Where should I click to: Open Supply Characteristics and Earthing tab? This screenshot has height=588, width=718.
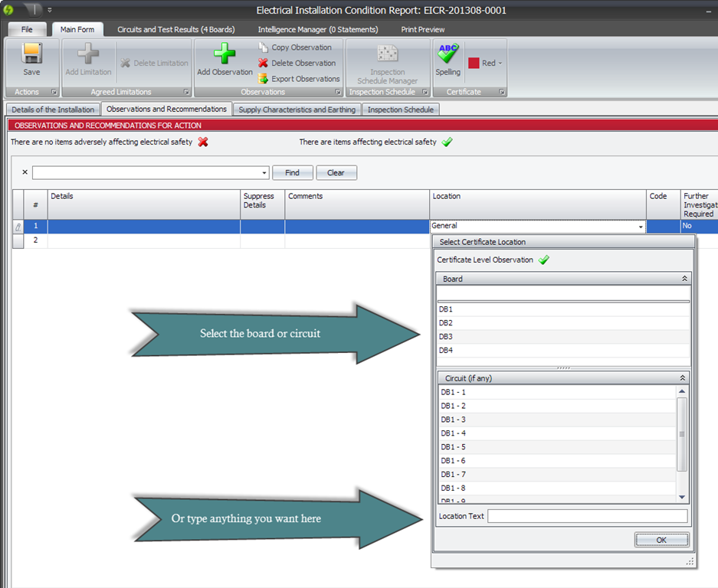297,109
